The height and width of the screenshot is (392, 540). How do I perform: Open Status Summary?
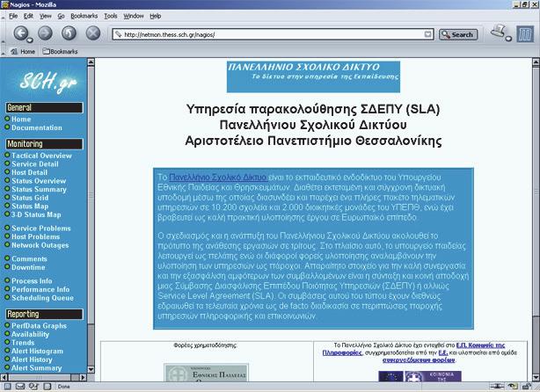coord(39,189)
